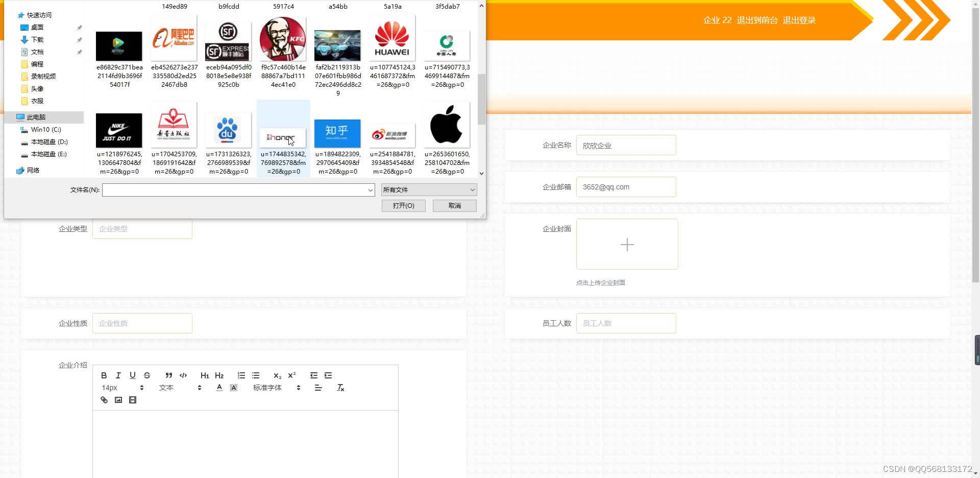This screenshot has width=980, height=478.
Task: Select 文档 in quick access
Action: 37,52
